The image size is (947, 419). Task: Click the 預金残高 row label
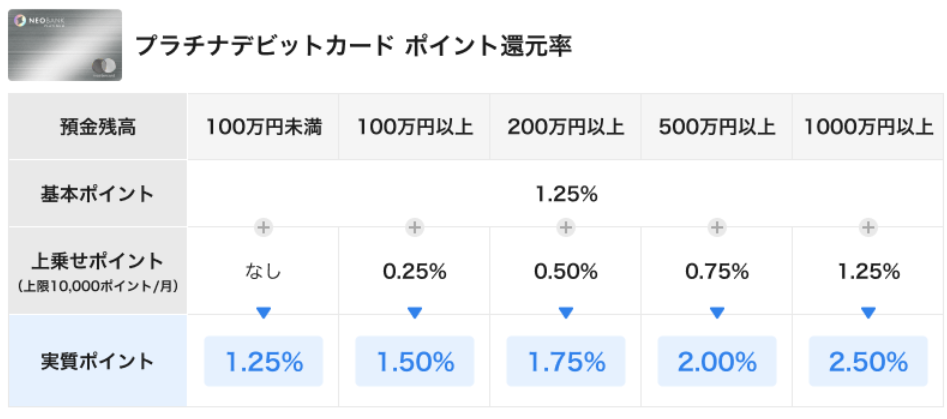(97, 127)
